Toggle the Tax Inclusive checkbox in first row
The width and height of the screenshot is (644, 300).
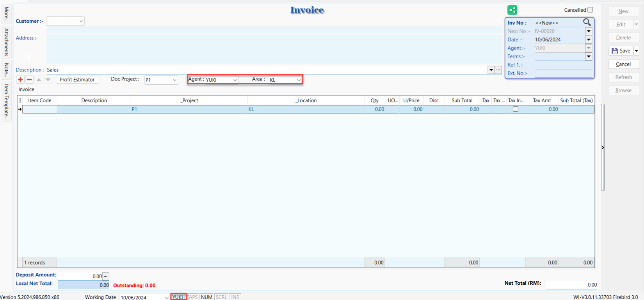click(x=515, y=109)
